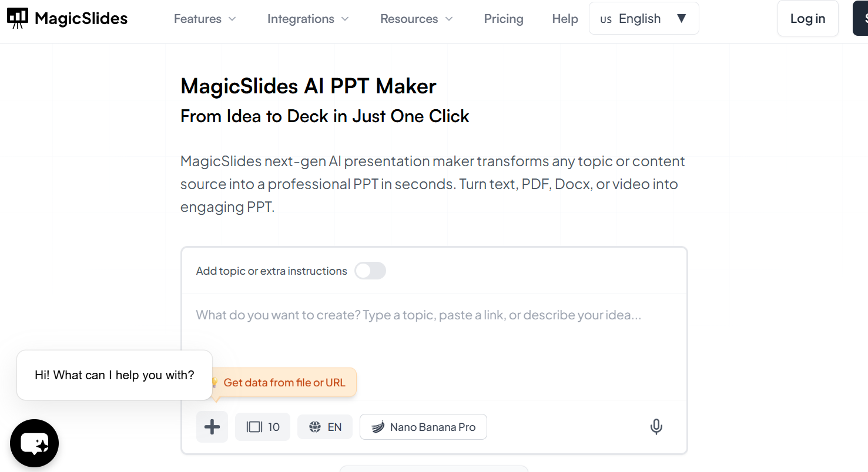The image size is (868, 472).
Task: Expand the Integrations menu
Action: pos(307,18)
